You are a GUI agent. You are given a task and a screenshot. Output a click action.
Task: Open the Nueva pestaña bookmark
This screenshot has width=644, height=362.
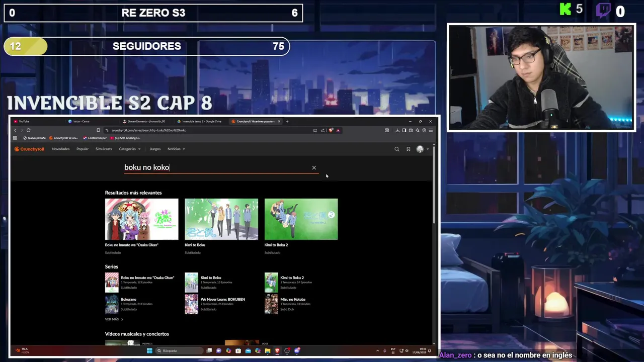tap(34, 138)
